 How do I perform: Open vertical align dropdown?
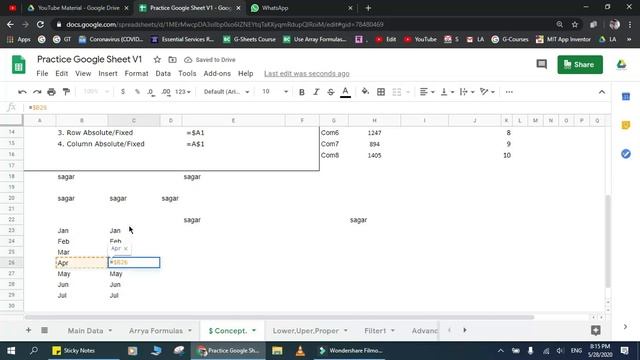[x=447, y=92]
